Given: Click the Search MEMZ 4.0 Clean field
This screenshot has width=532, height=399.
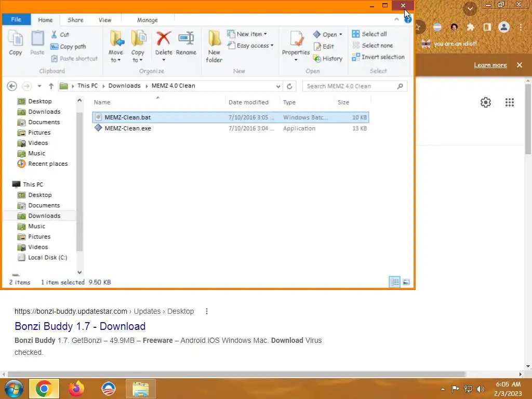Looking at the screenshot, I should (x=354, y=86).
